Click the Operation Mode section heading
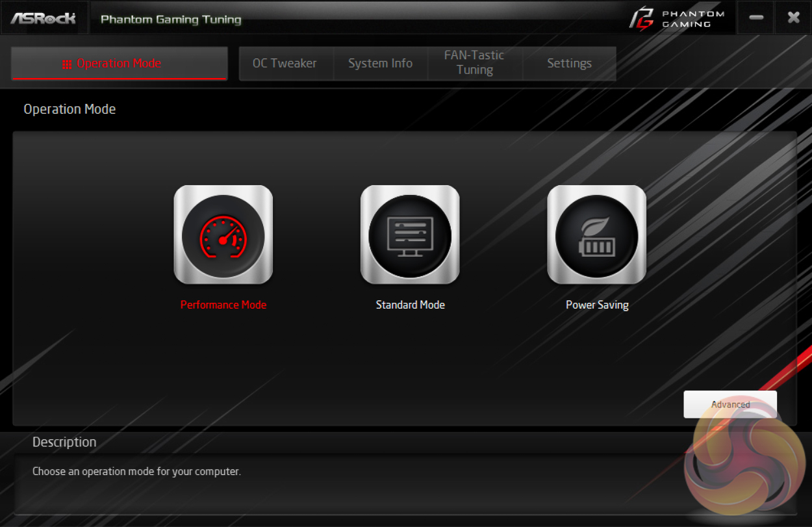Screen dimensions: 812x527 pos(70,109)
